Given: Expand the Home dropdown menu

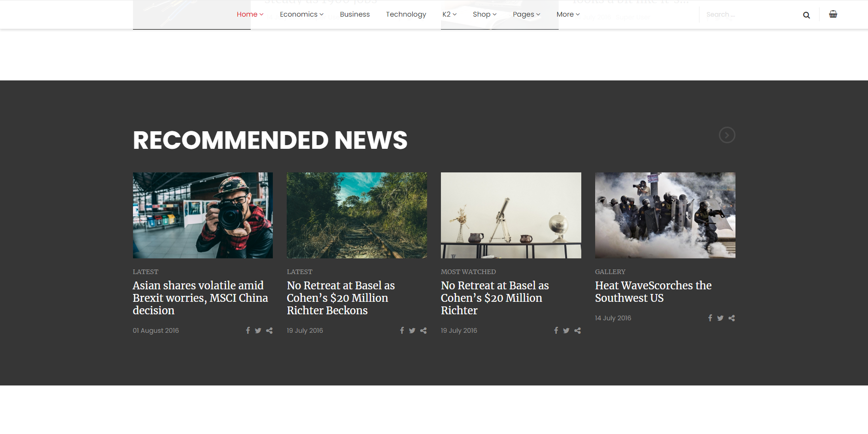Looking at the screenshot, I should (250, 14).
